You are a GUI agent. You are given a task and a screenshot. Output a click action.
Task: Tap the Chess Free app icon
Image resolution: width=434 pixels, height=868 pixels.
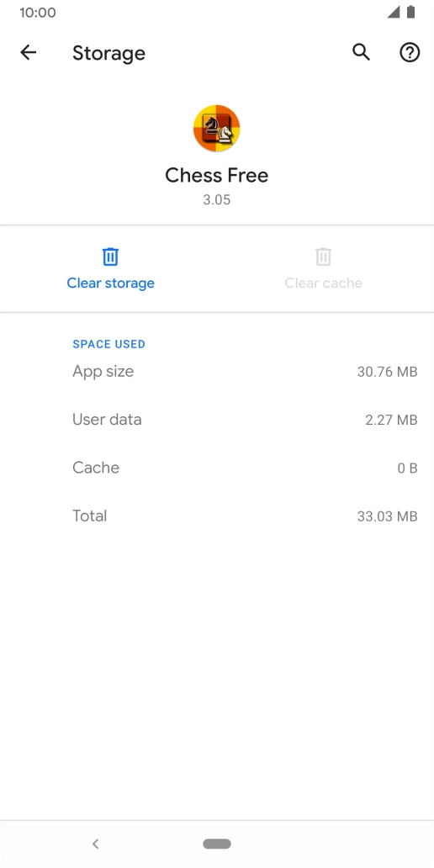tap(216, 128)
